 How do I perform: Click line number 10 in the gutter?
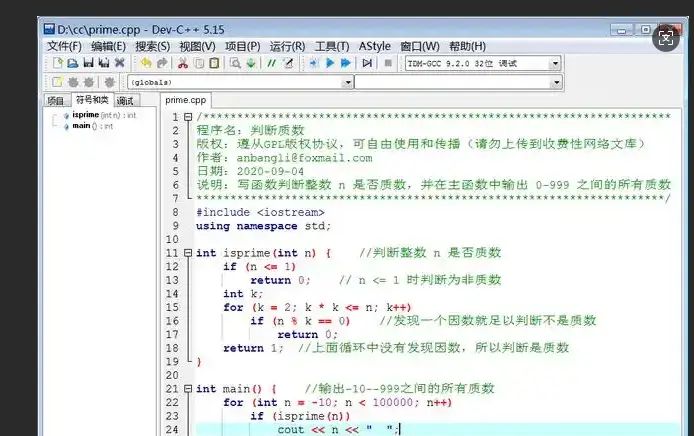(172, 239)
